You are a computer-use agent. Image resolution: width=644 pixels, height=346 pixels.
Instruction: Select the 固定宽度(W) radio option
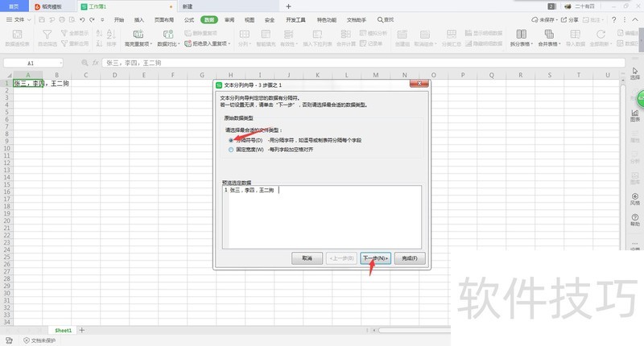(x=231, y=150)
